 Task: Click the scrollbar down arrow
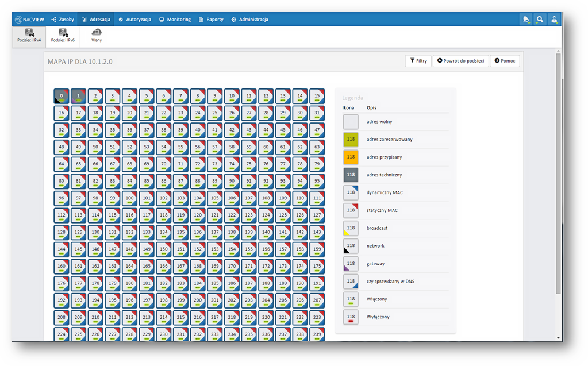(x=558, y=338)
